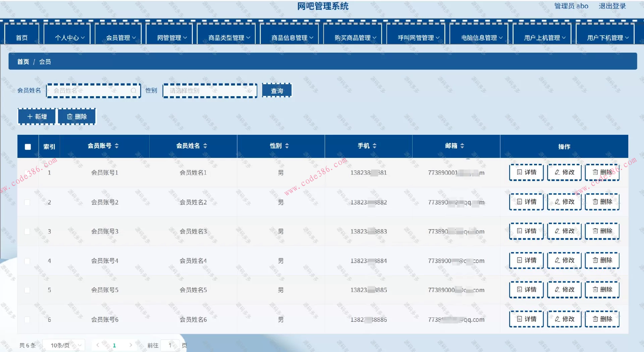Check the row 6 checkbox for 会员账号6
Viewport: 644px width, 352px height.
[28, 319]
